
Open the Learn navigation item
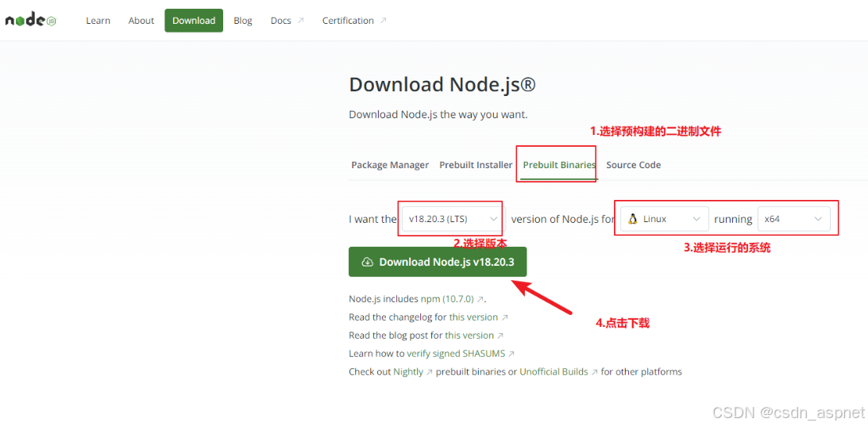coord(98,21)
